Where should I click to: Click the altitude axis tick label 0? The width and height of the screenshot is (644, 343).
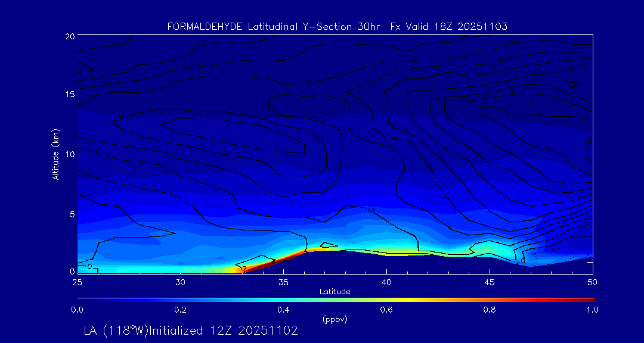(x=72, y=271)
